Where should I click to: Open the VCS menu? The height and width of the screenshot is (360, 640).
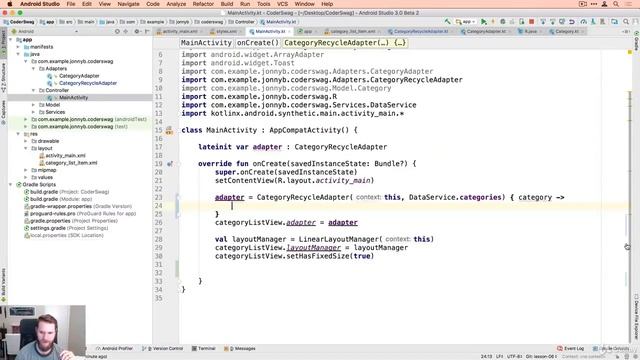(282, 4)
